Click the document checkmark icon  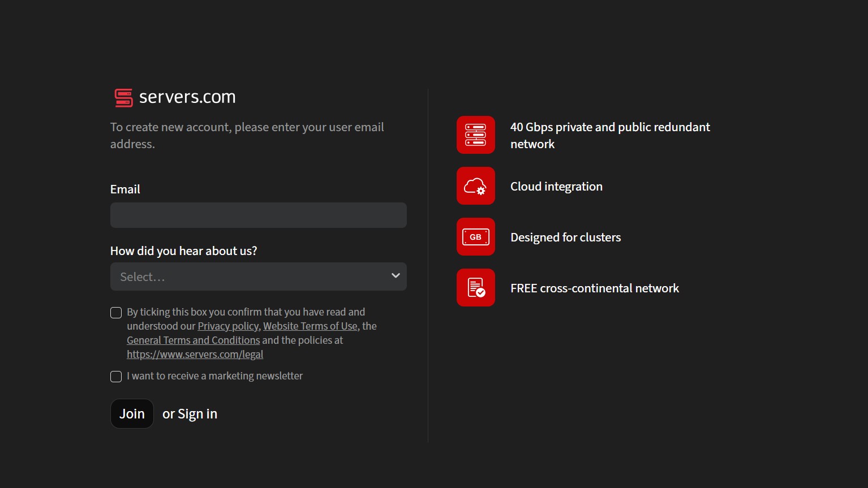476,287
